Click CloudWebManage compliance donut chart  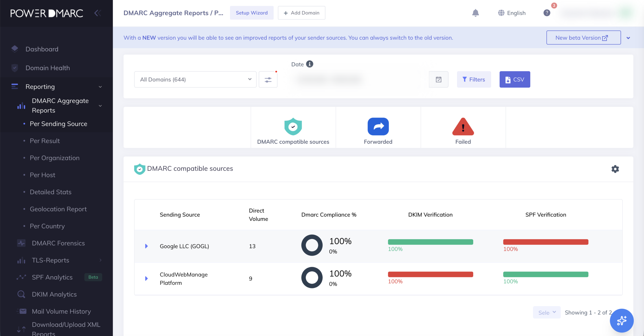click(312, 278)
